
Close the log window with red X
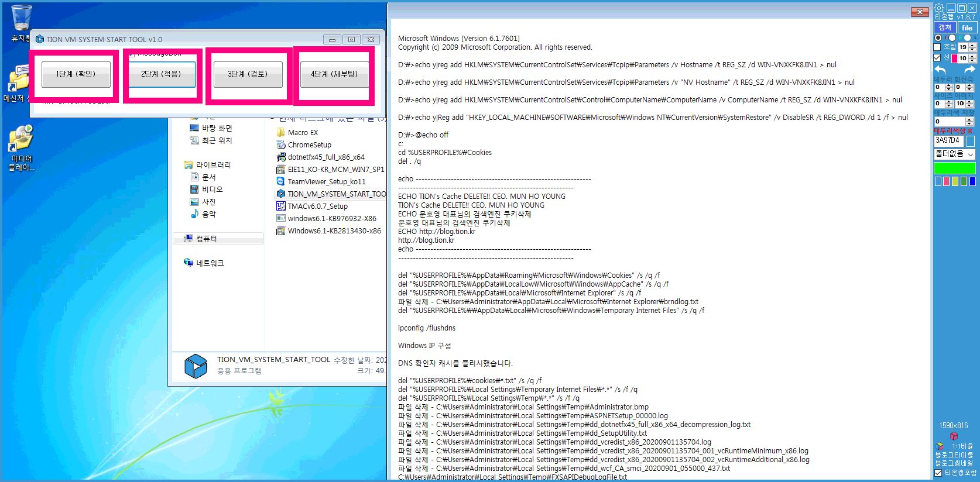click(x=920, y=12)
